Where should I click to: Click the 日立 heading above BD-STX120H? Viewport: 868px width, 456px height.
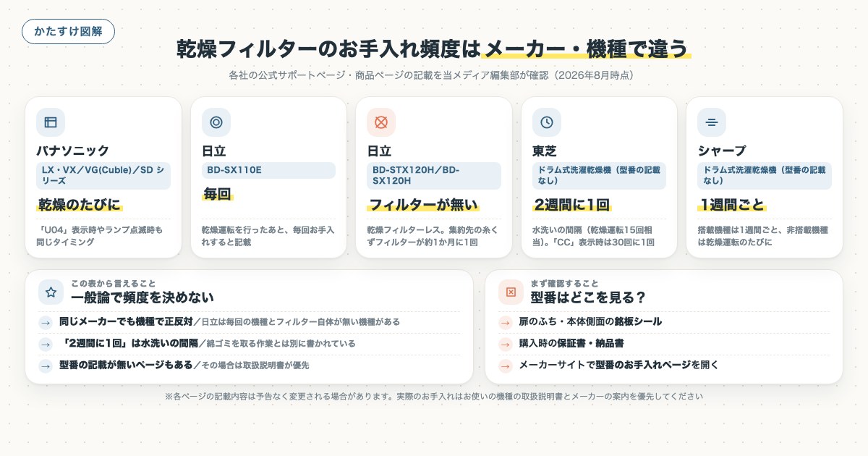380,151
